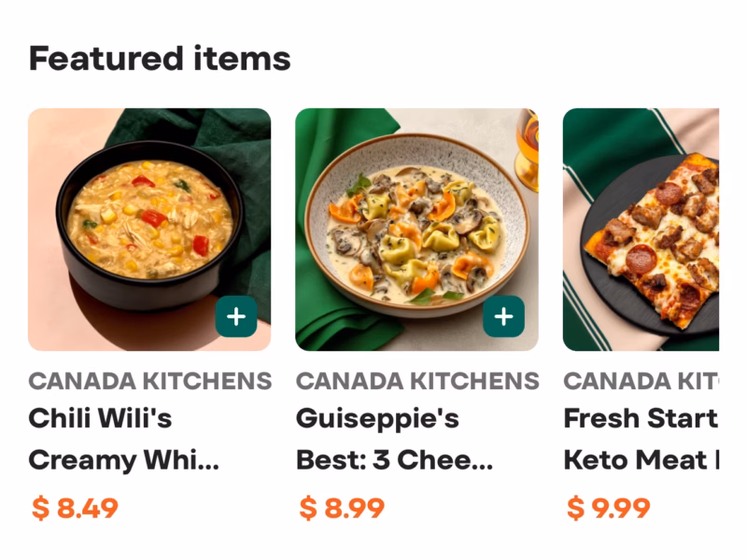Viewport: 747px width, 560px height.
Task: Select the $ 8.99 price
Action: click(x=342, y=509)
